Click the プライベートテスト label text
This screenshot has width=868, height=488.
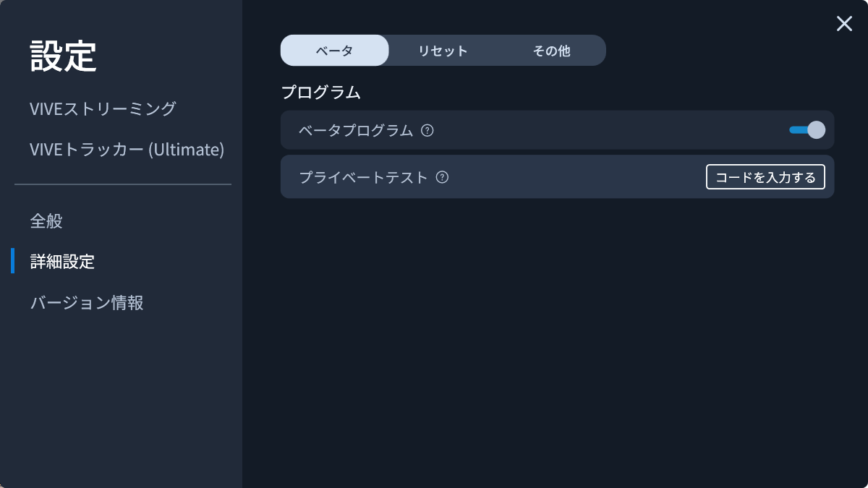tap(364, 177)
